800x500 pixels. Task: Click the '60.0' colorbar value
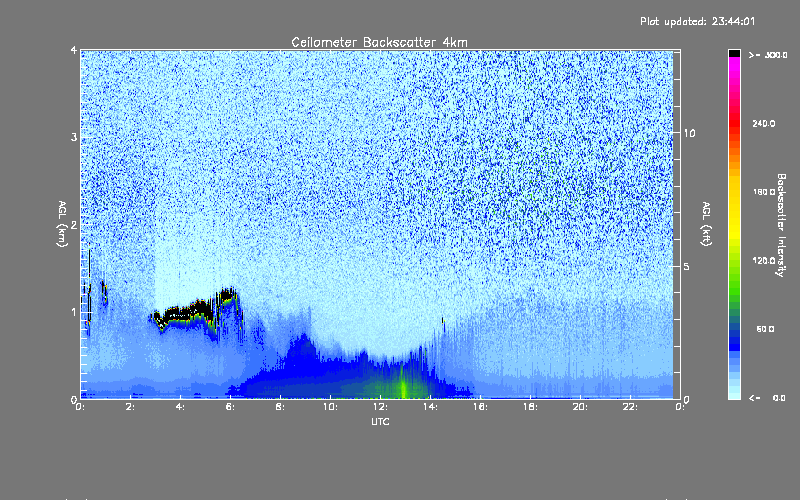[x=765, y=329]
